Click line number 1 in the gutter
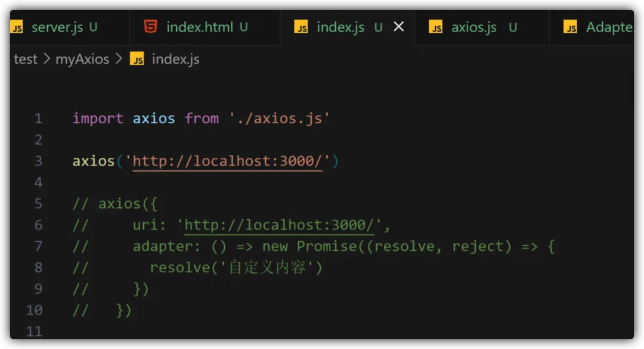The height and width of the screenshot is (349, 644). pyautogui.click(x=38, y=119)
